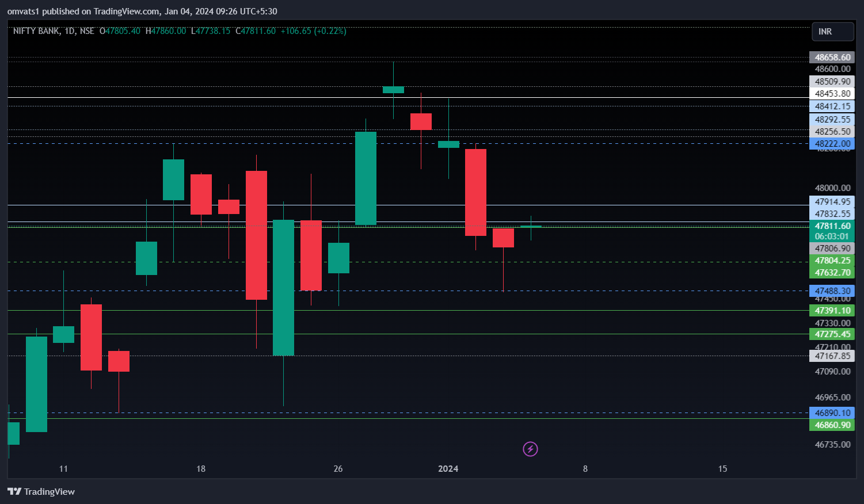Screen dimensions: 864x504
Task: Select the 48292.55 price label
Action: [832, 119]
